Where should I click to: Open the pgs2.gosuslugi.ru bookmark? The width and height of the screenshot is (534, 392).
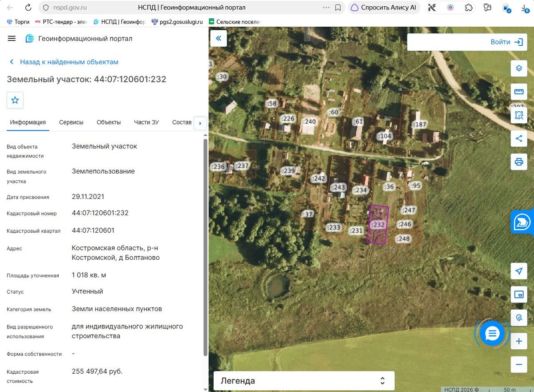pyautogui.click(x=177, y=21)
